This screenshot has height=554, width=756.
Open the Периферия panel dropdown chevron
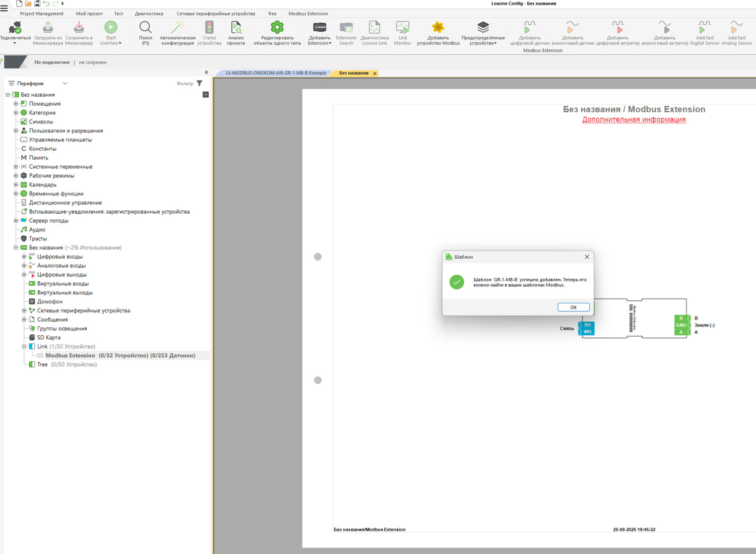pyautogui.click(x=65, y=84)
